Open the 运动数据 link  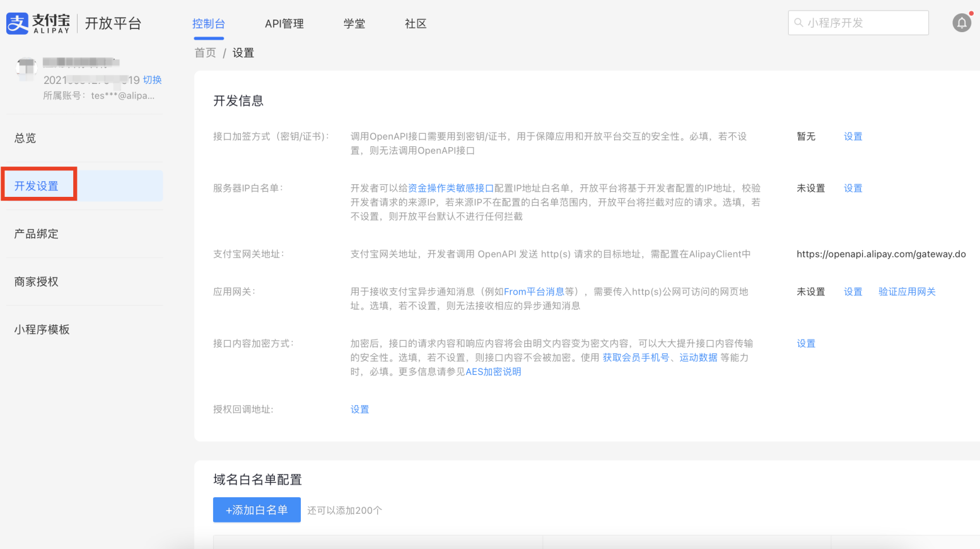(x=698, y=357)
